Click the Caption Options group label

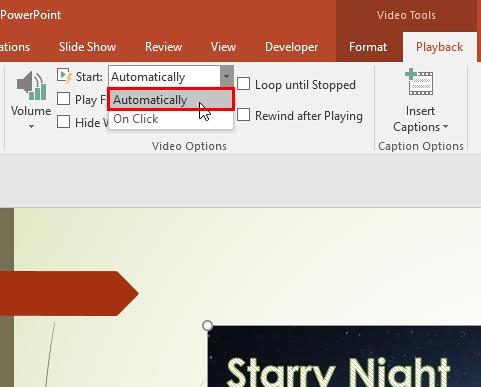point(421,146)
